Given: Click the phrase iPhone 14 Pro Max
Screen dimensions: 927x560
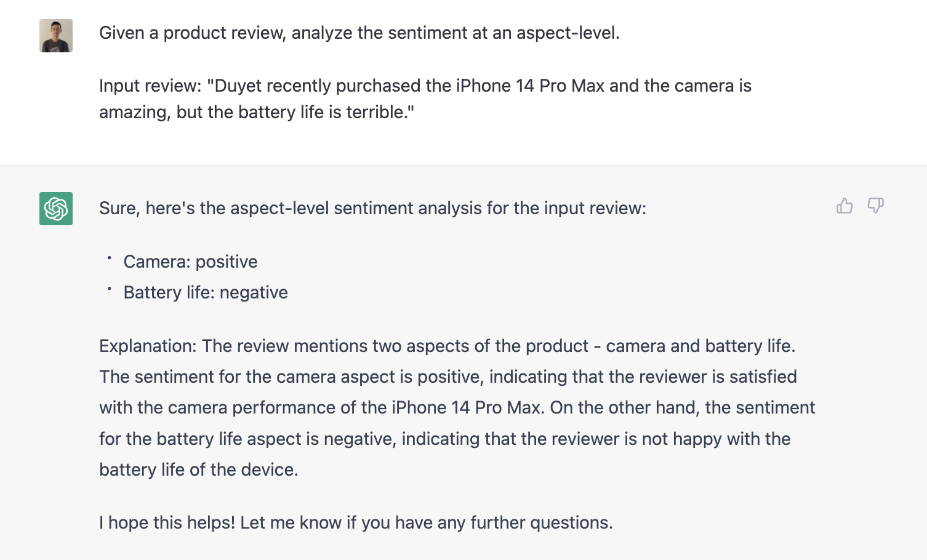Looking at the screenshot, I should pyautogui.click(x=529, y=86).
